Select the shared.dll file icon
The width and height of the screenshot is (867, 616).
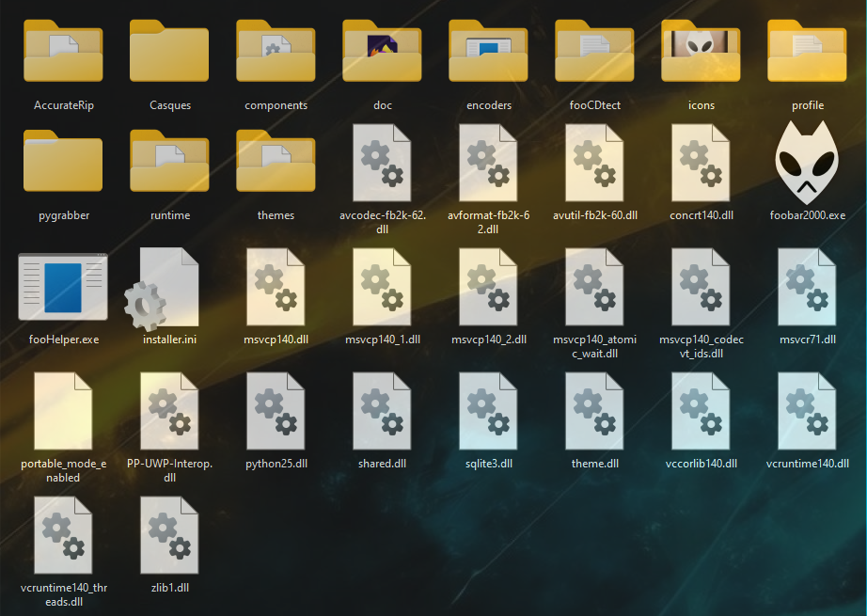(382, 411)
